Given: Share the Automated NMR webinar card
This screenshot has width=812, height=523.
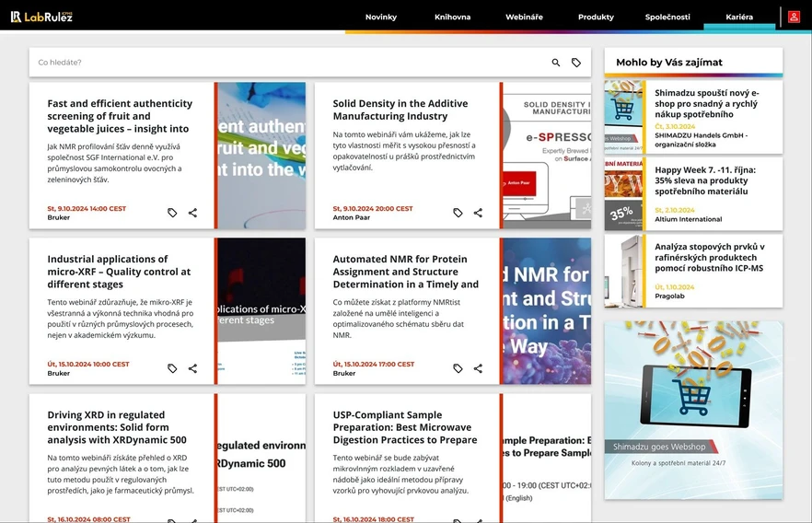Looking at the screenshot, I should (478, 368).
